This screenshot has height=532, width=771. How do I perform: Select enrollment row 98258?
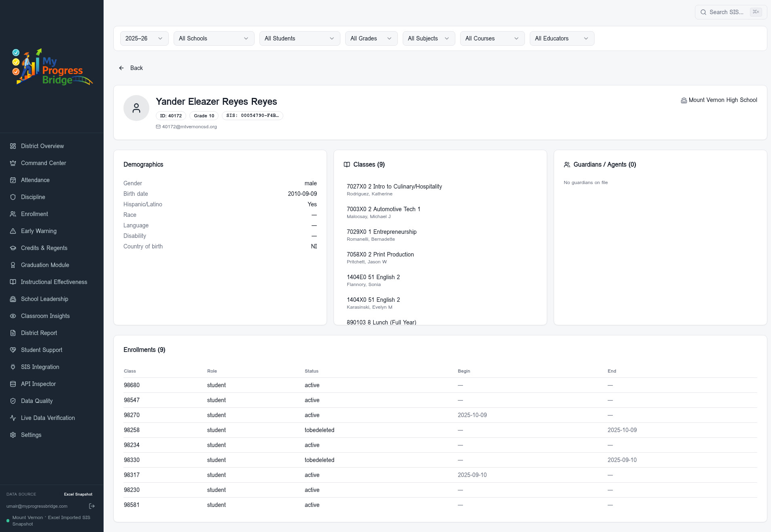pos(440,430)
